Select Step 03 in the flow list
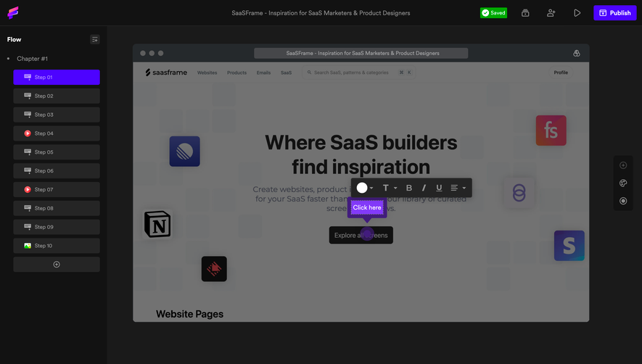This screenshot has height=364, width=642. [57, 115]
